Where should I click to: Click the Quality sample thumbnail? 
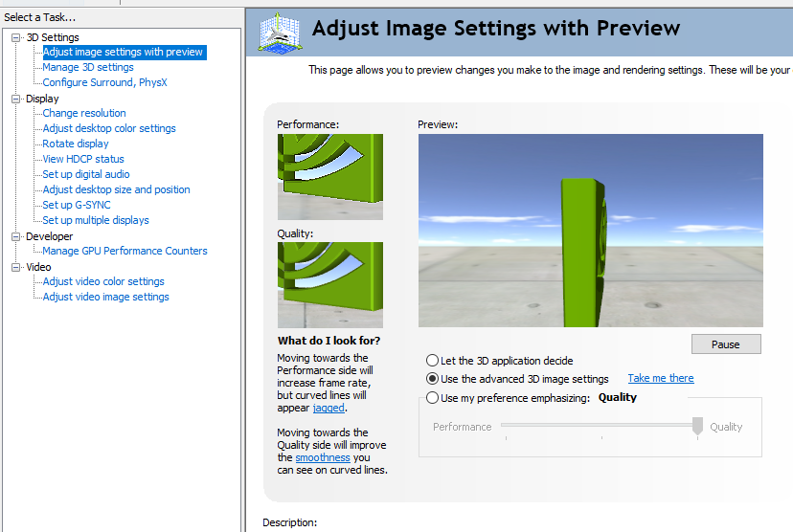pos(330,285)
